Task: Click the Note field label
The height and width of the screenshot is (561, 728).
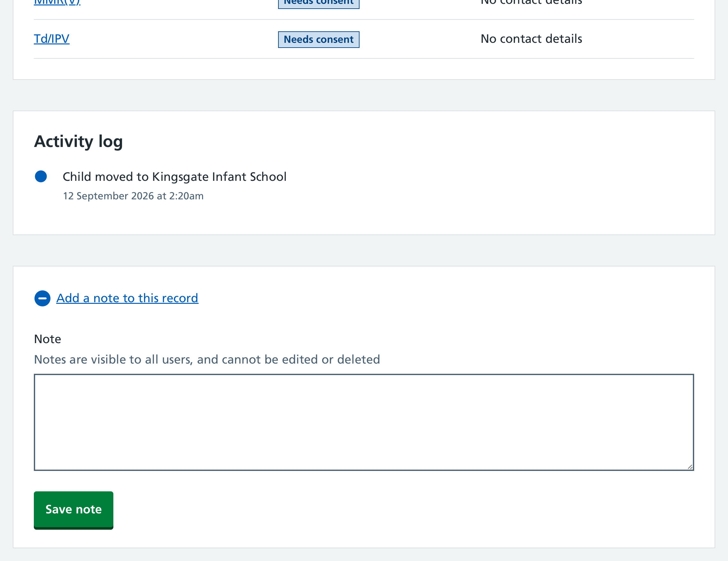Action: [48, 339]
